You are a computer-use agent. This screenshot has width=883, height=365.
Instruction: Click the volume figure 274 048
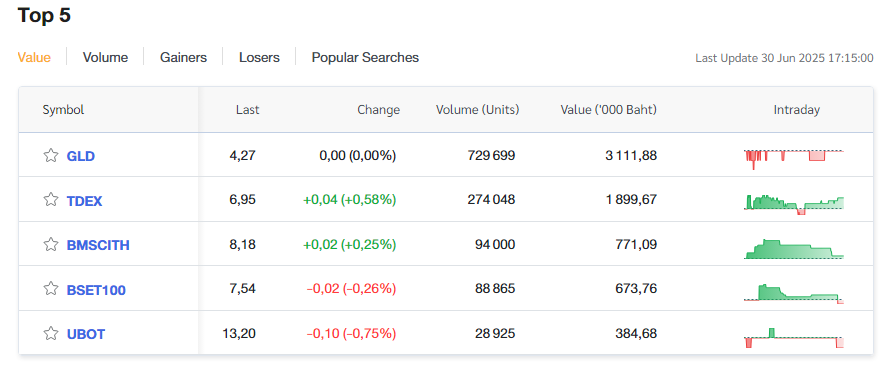click(491, 199)
